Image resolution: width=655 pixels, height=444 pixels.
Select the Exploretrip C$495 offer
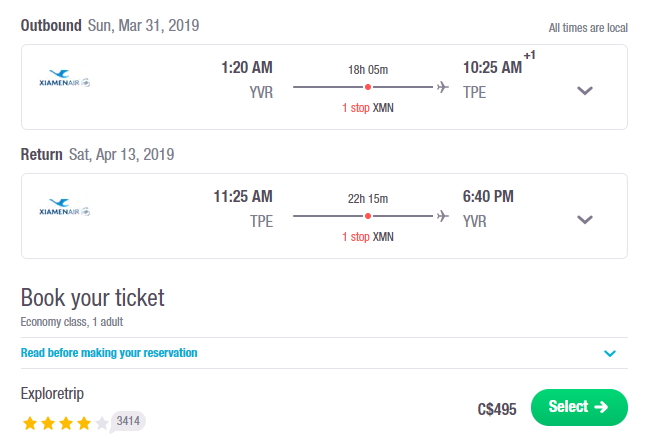point(579,407)
